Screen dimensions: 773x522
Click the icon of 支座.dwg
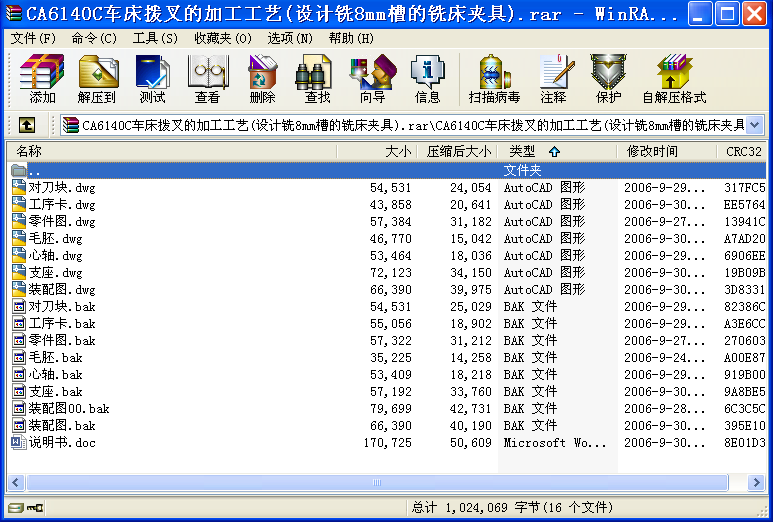pos(19,272)
